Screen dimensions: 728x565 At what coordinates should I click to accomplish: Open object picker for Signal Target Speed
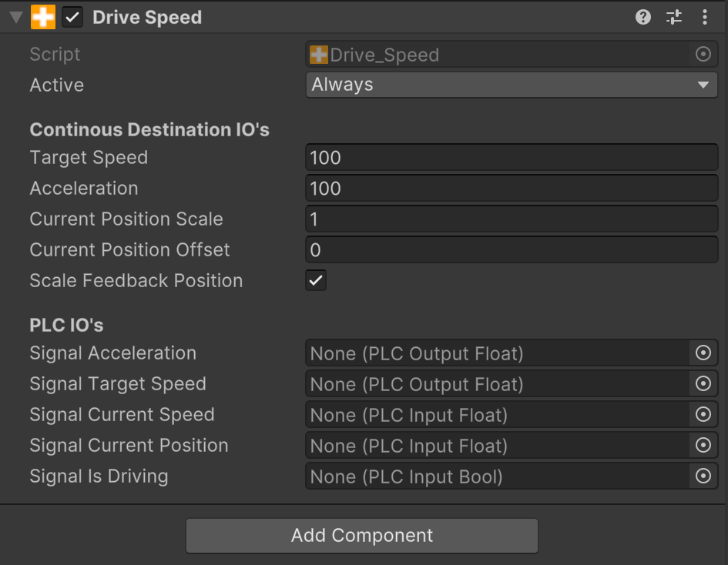tap(703, 384)
